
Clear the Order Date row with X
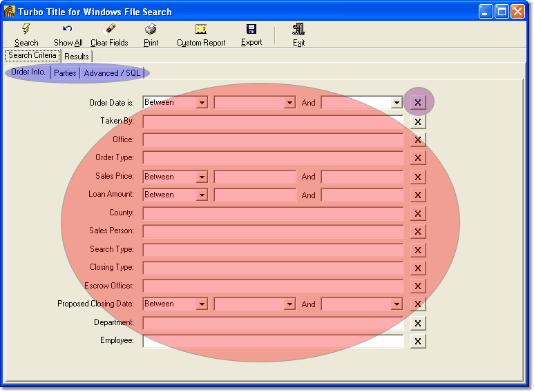(x=418, y=103)
